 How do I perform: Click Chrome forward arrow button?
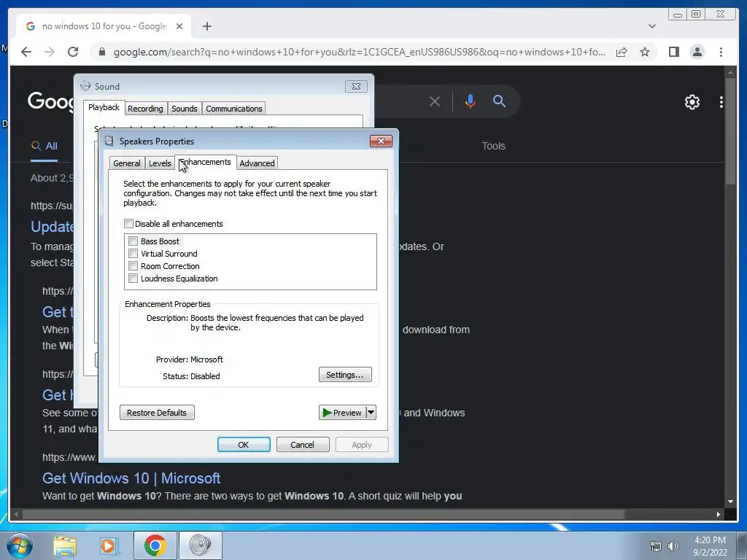pyautogui.click(x=50, y=52)
